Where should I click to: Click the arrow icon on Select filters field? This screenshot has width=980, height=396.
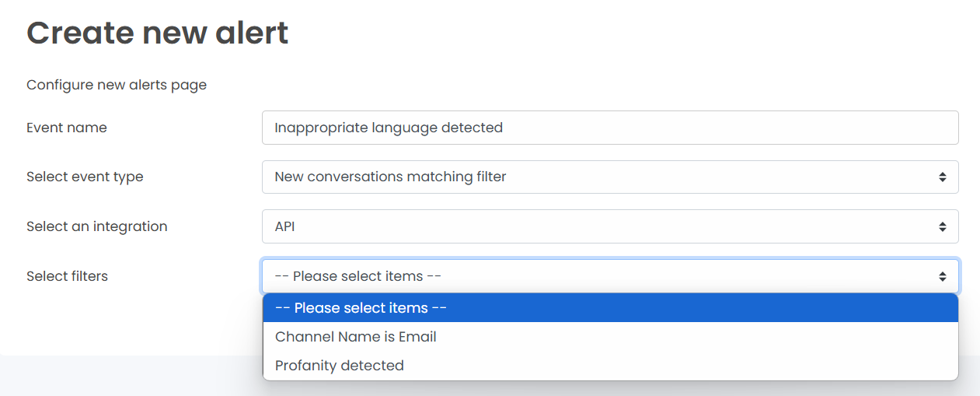pyautogui.click(x=942, y=277)
